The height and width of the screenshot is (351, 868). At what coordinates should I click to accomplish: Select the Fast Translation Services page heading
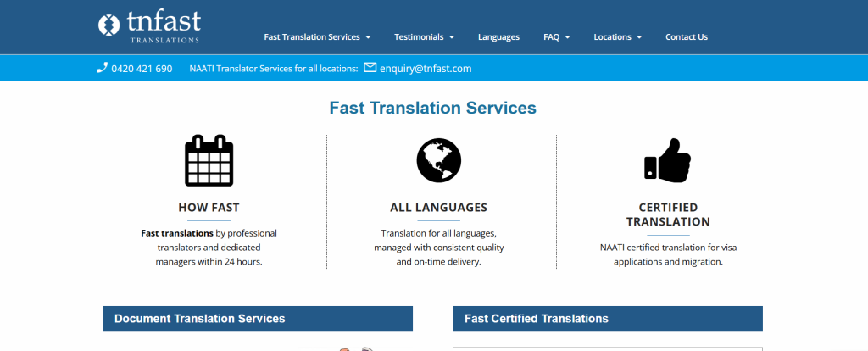point(432,109)
